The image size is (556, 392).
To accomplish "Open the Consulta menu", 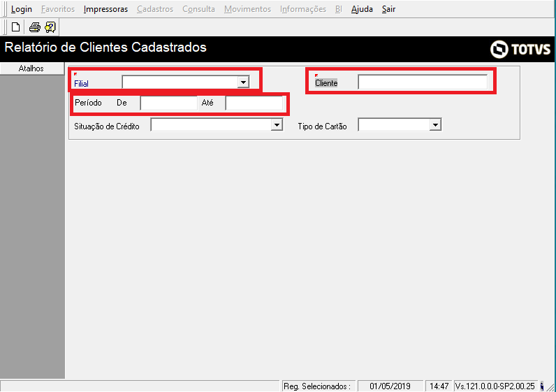I will click(x=198, y=9).
